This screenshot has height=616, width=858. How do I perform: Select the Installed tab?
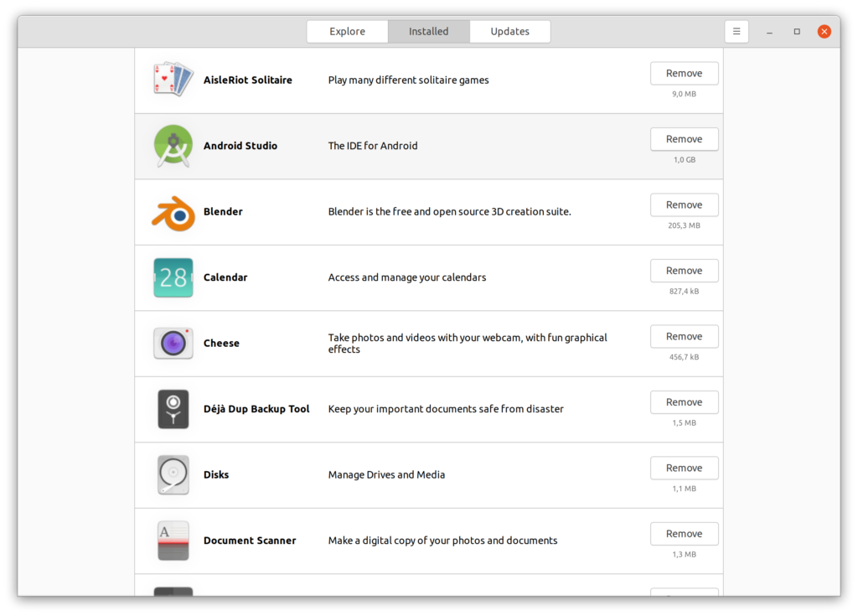click(428, 32)
